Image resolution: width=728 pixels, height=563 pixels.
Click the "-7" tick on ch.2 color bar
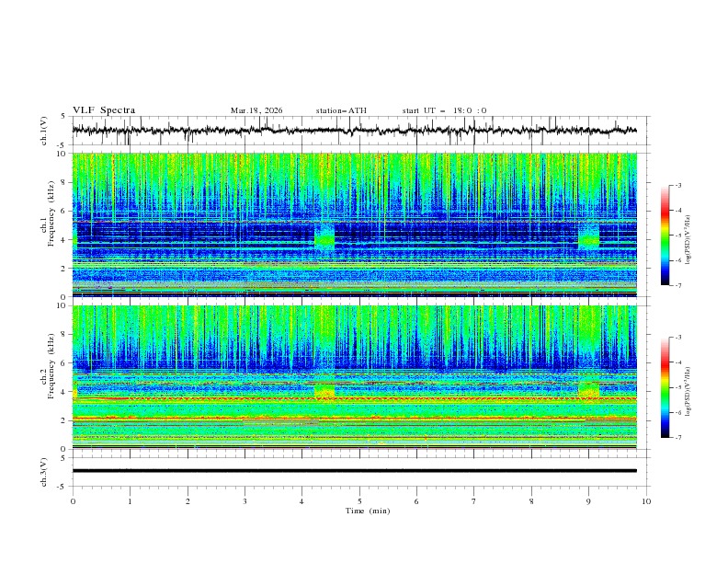(678, 438)
